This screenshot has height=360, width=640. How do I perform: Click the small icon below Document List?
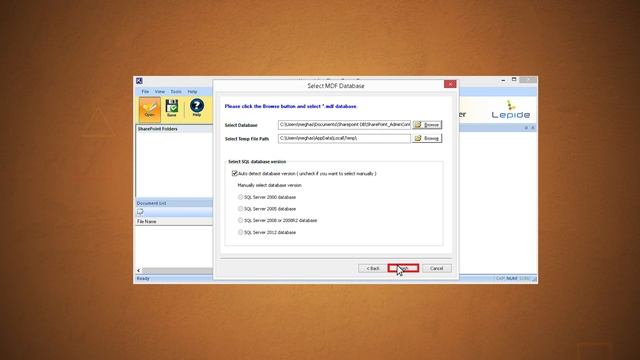click(140, 212)
